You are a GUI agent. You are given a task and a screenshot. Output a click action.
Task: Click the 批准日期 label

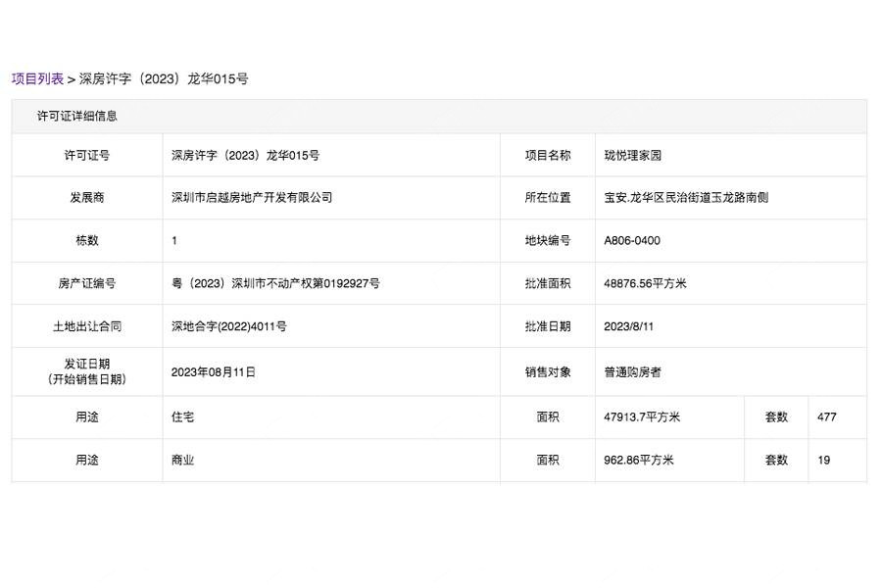click(548, 326)
